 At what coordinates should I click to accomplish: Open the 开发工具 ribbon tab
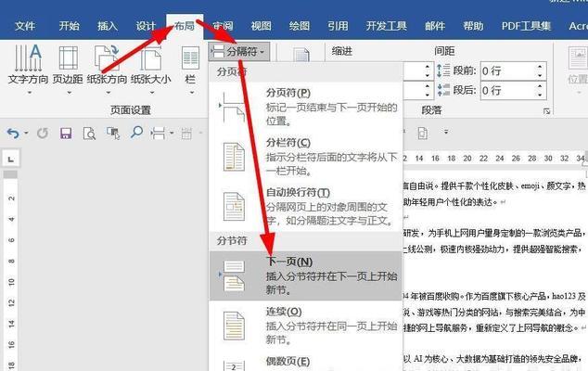click(x=386, y=26)
